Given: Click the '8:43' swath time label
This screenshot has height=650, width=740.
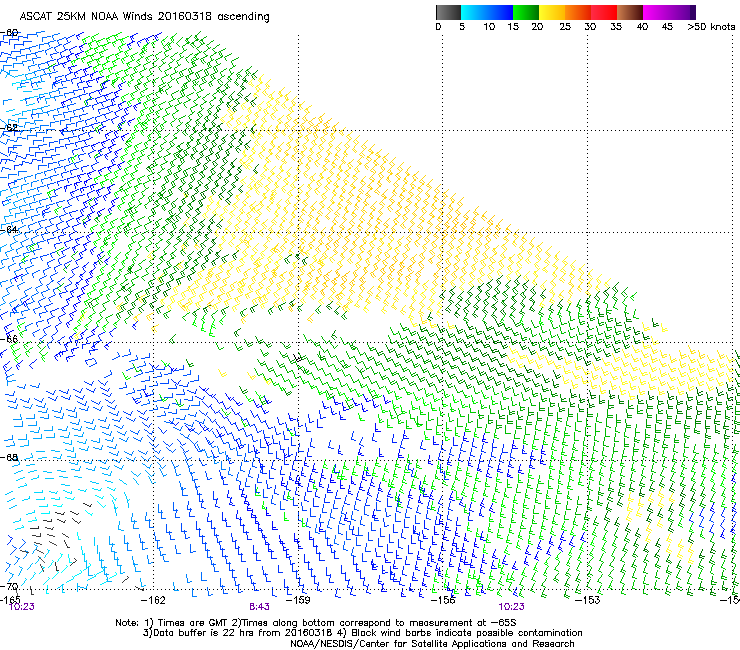Looking at the screenshot, I should (x=260, y=607).
